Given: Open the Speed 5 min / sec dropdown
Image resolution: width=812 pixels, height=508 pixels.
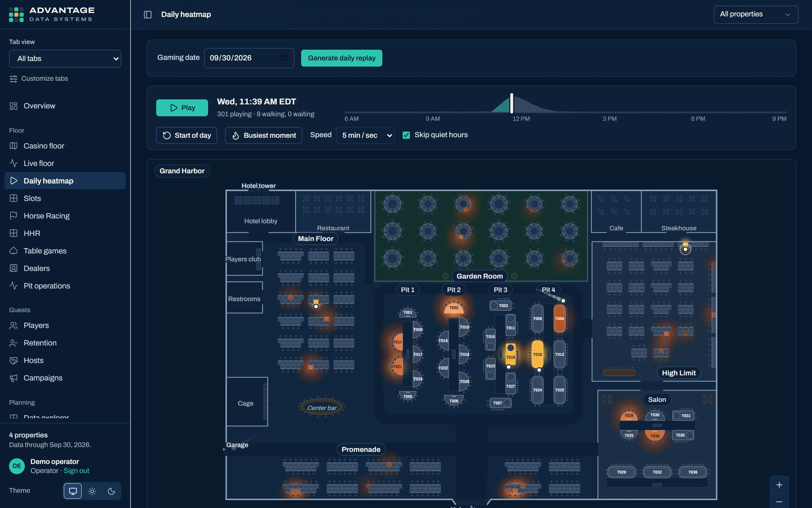Looking at the screenshot, I should point(365,135).
